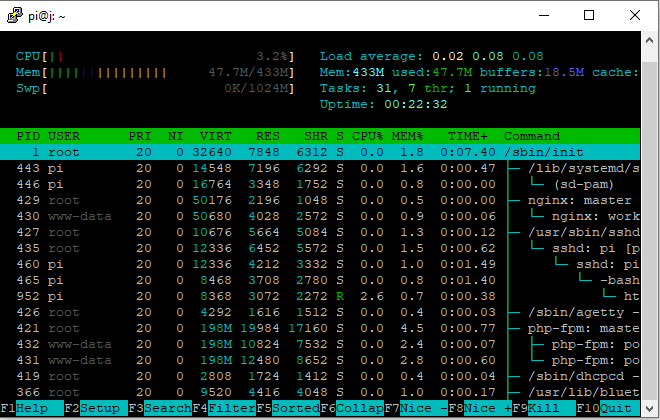Screen dimensions: 660x420
Task: Click the CPU usage meter bar
Action: click(x=155, y=56)
